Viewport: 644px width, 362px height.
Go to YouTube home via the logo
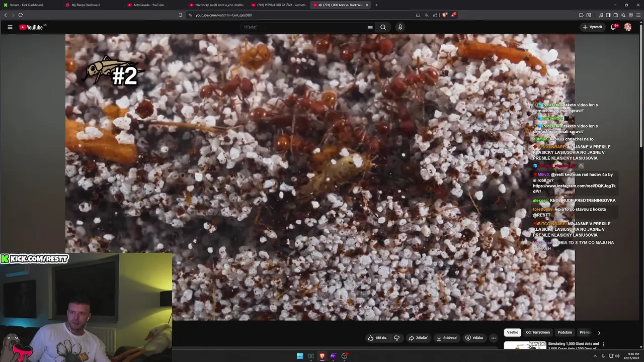coord(31,27)
